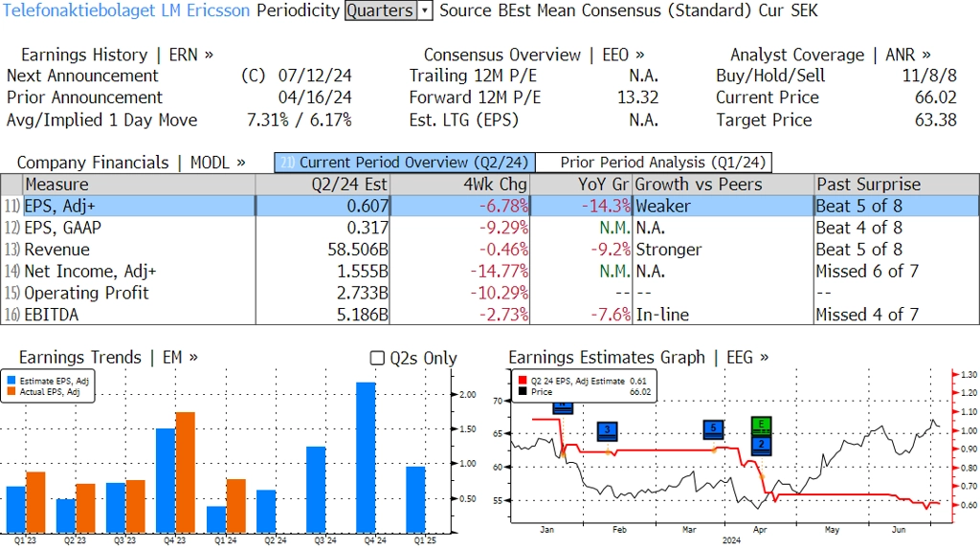Open Consensus Overview EEO link
The image size is (980, 548).
click(534, 55)
